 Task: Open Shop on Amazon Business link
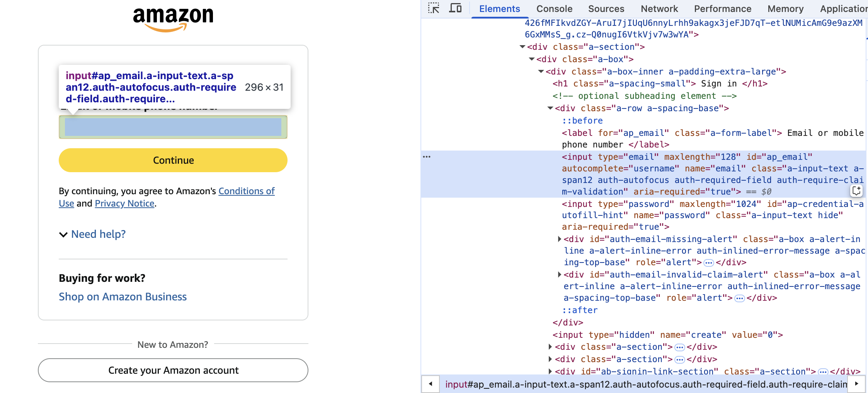point(123,296)
